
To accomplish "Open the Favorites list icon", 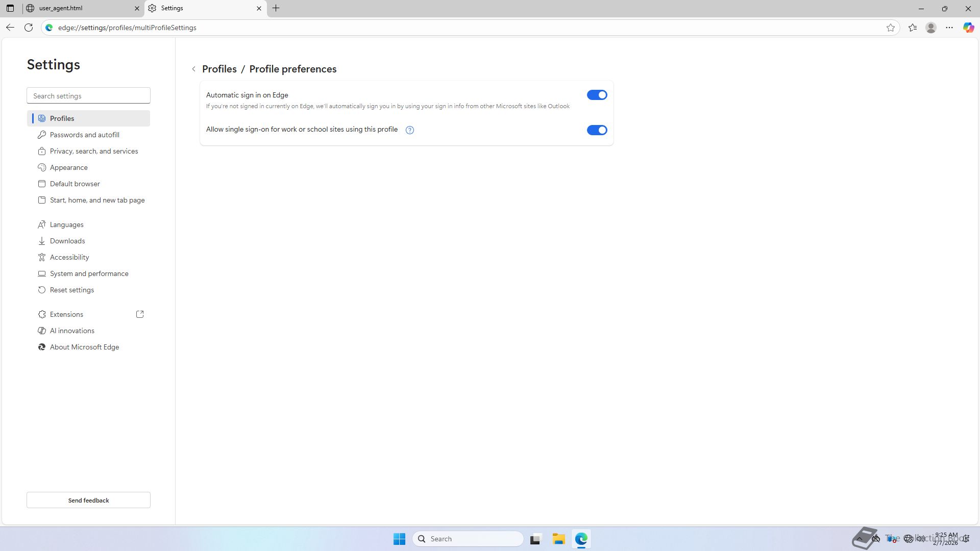I will (x=913, y=28).
